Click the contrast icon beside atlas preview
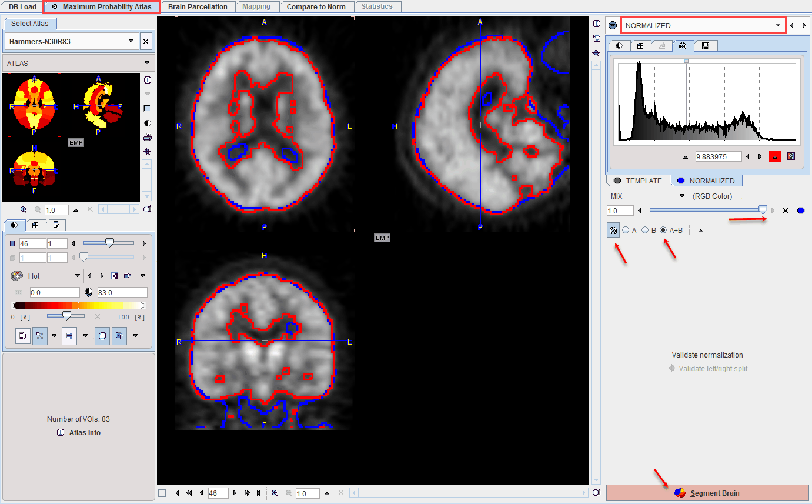Viewport: 812px width, 504px height. [x=147, y=123]
